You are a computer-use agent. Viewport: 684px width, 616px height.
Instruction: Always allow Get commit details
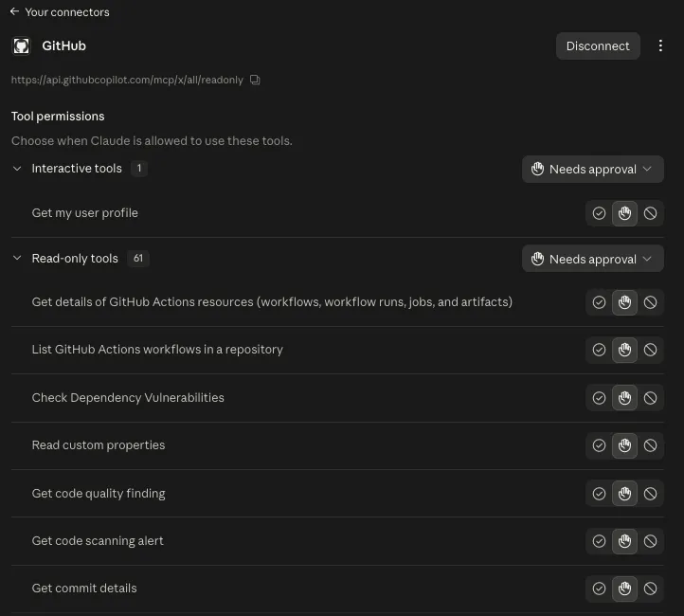point(599,589)
